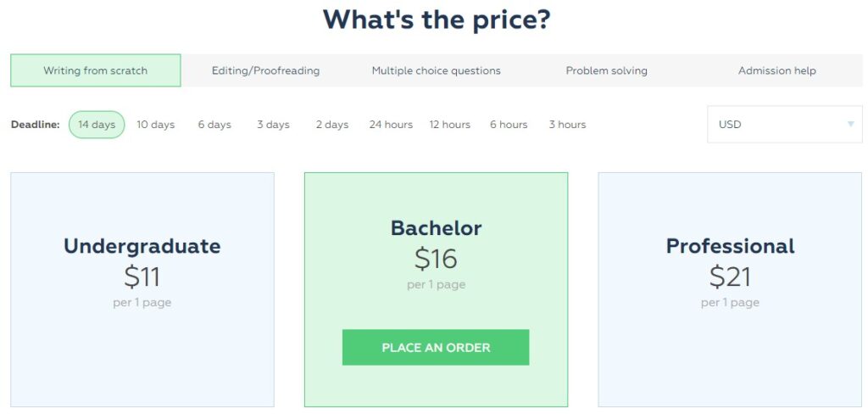Select the Writing from scratch tab
The image size is (868, 414).
95,70
